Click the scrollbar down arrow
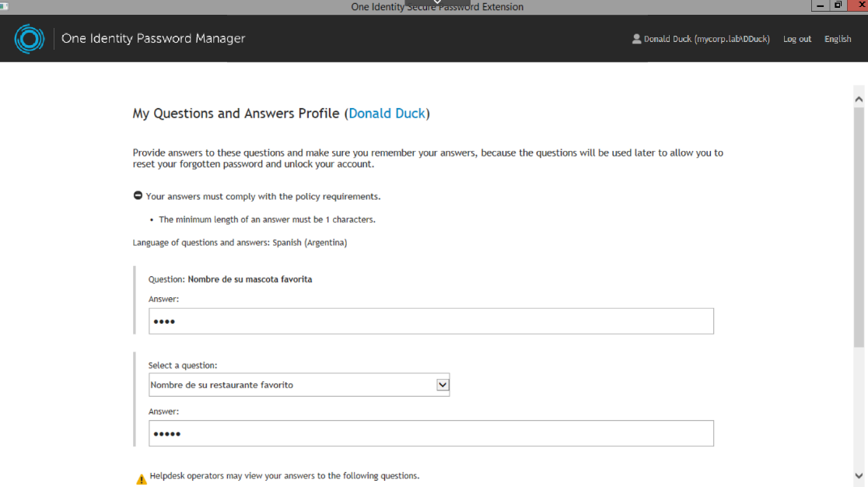868x487 pixels. pyautogui.click(x=859, y=476)
